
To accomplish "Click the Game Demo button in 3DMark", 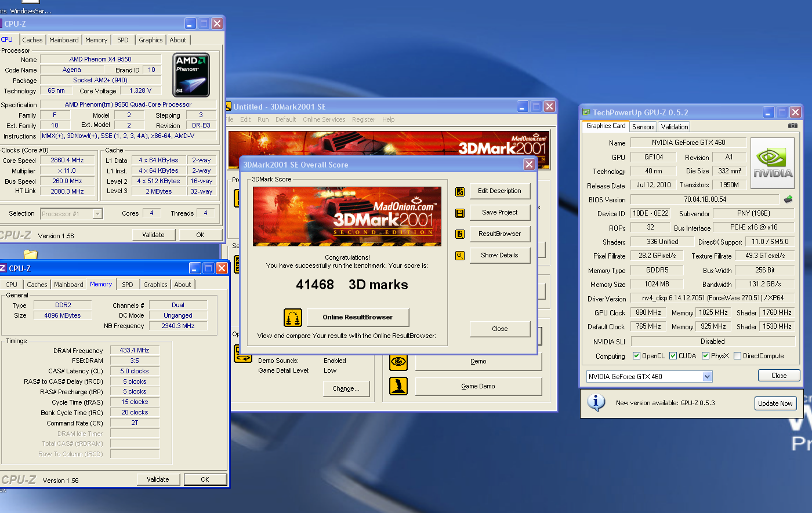I will coord(478,387).
